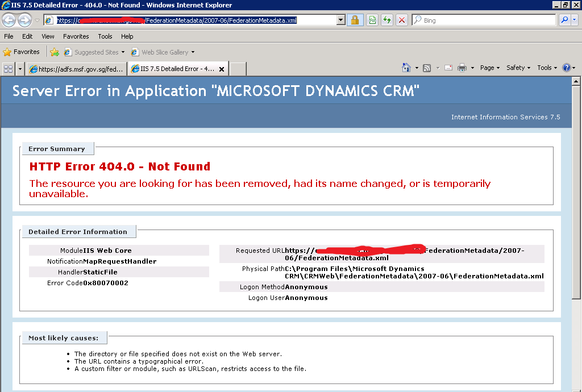Expand the Print options dropdown arrow
This screenshot has width=582, height=392.
tap(472, 68)
